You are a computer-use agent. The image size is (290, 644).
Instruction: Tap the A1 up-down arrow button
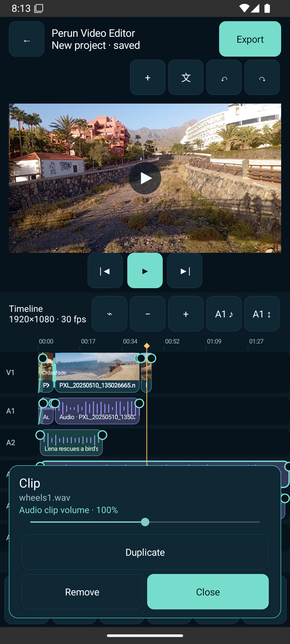(x=262, y=314)
